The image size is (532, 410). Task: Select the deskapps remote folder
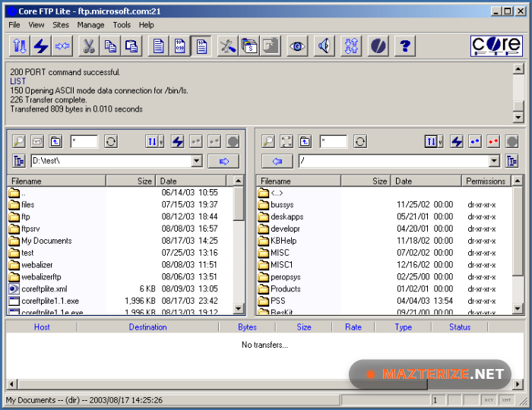coord(287,217)
